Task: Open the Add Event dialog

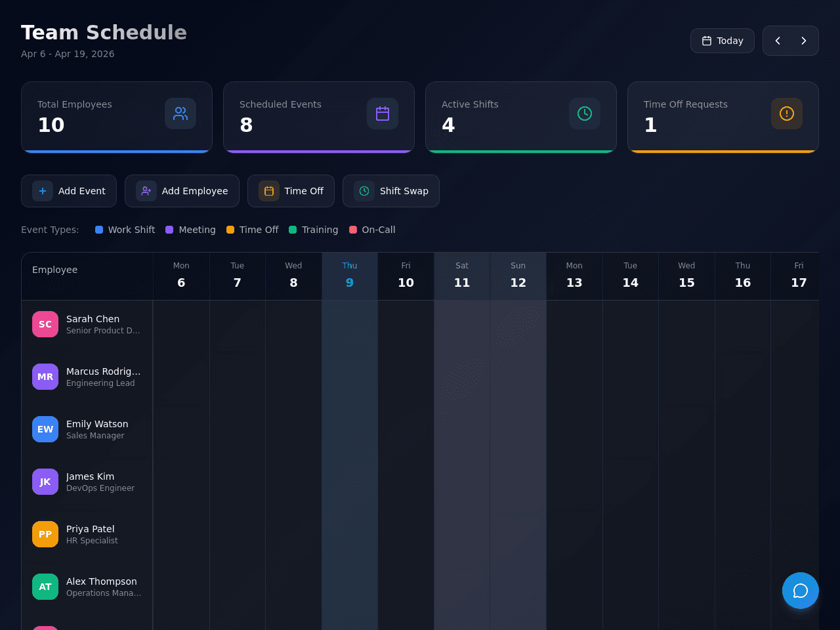Action: tap(69, 191)
